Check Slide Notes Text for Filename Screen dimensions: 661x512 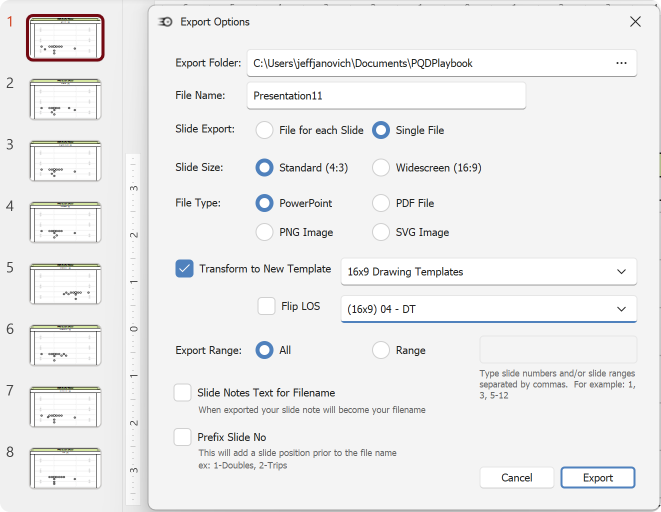click(x=183, y=393)
